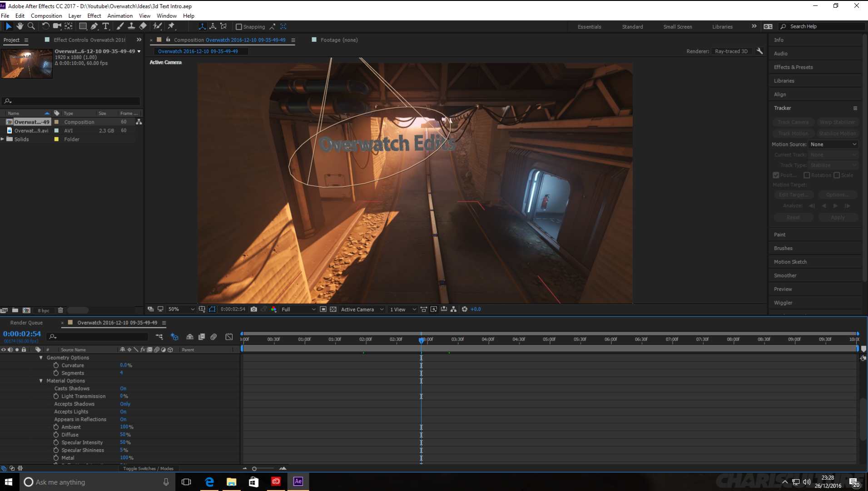Open ray-traced renderer options wrench
This screenshot has height=491, width=868.
(759, 51)
